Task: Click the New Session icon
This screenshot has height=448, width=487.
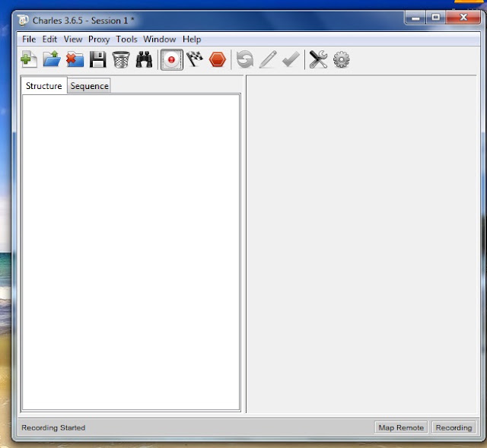Action: 29,59
